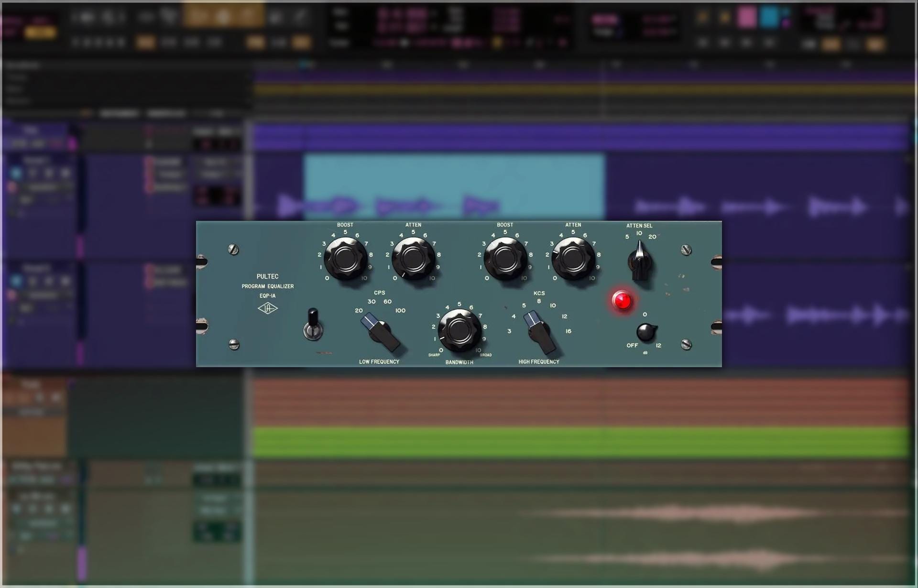
Task: Click the red power lamp
Action: pos(622,300)
